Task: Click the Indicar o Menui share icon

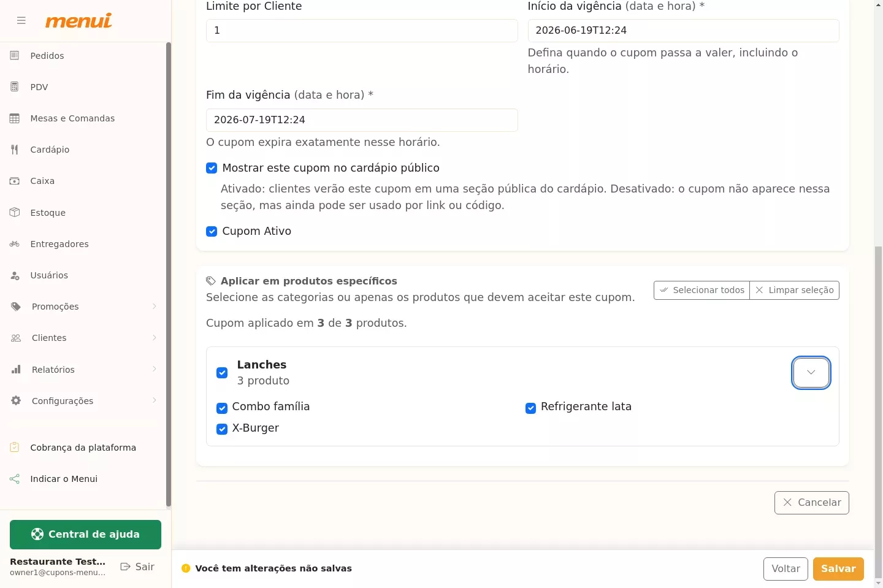Action: 15,479
